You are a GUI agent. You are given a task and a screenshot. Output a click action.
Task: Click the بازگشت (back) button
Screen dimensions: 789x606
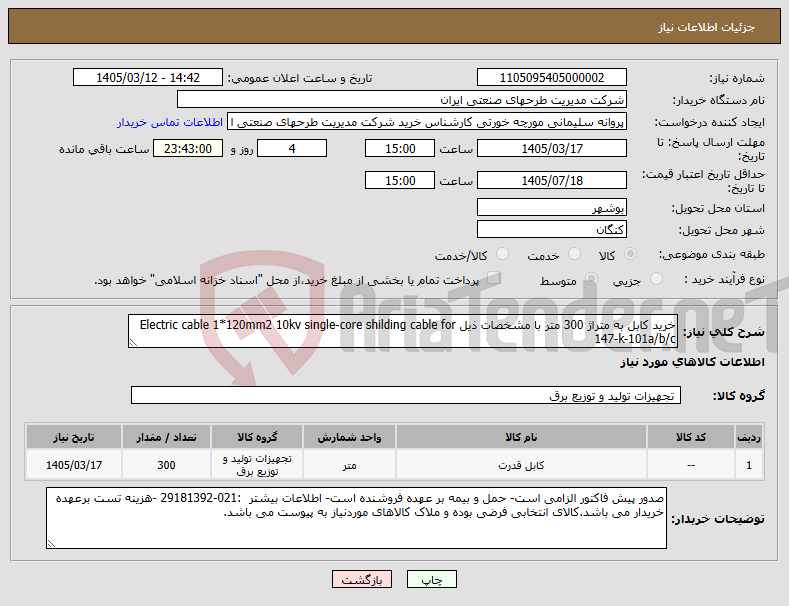[362, 579]
